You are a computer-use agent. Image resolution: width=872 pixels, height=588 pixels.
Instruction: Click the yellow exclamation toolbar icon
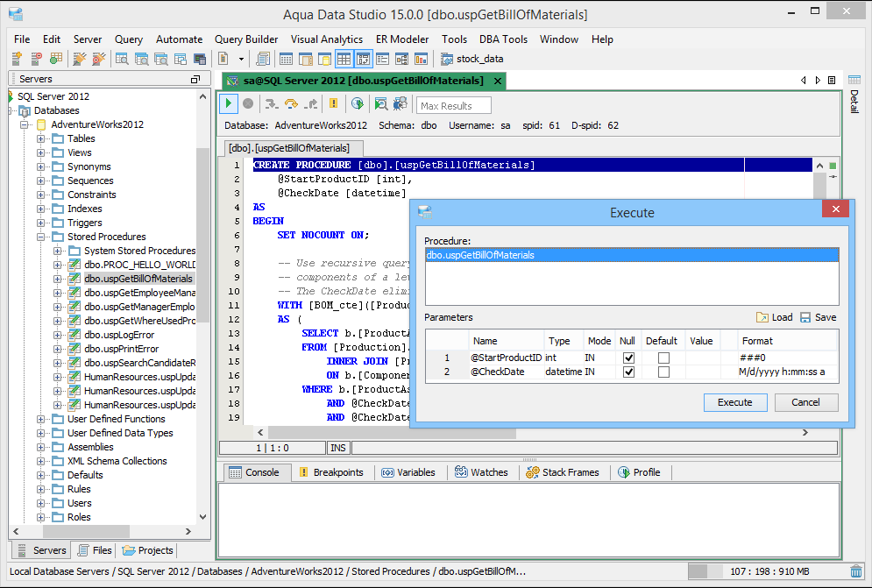pos(333,104)
